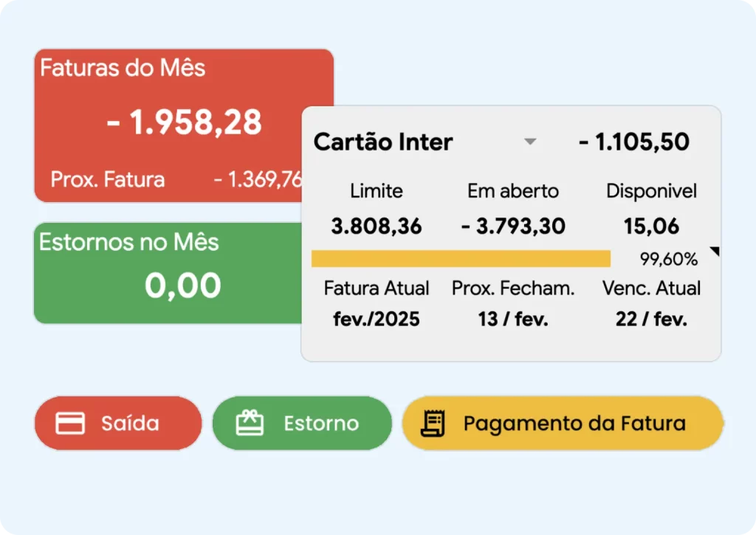The image size is (756, 535).
Task: Select the Cartão Inter card name
Action: pos(383,142)
